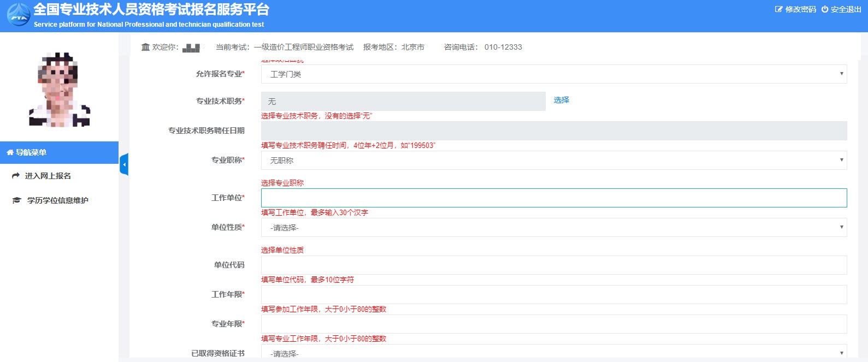Click the pixelated profile photo thumbnail
This screenshot has width=868, height=362.
tap(59, 90)
